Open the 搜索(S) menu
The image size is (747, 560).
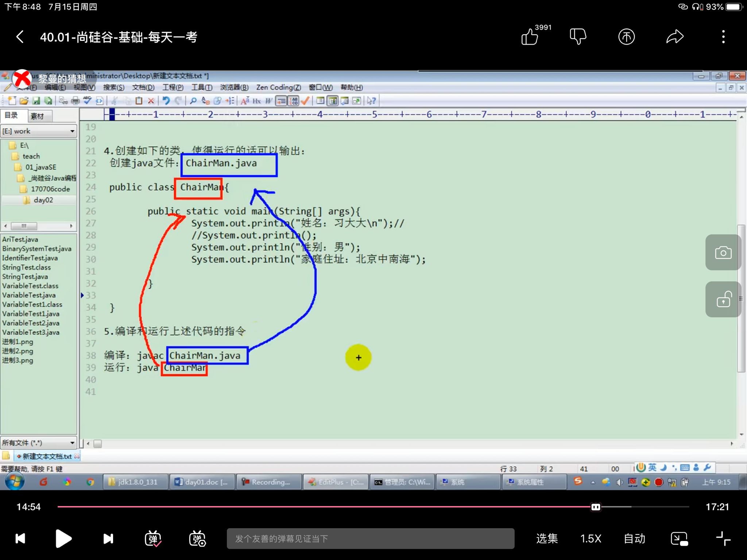[114, 87]
